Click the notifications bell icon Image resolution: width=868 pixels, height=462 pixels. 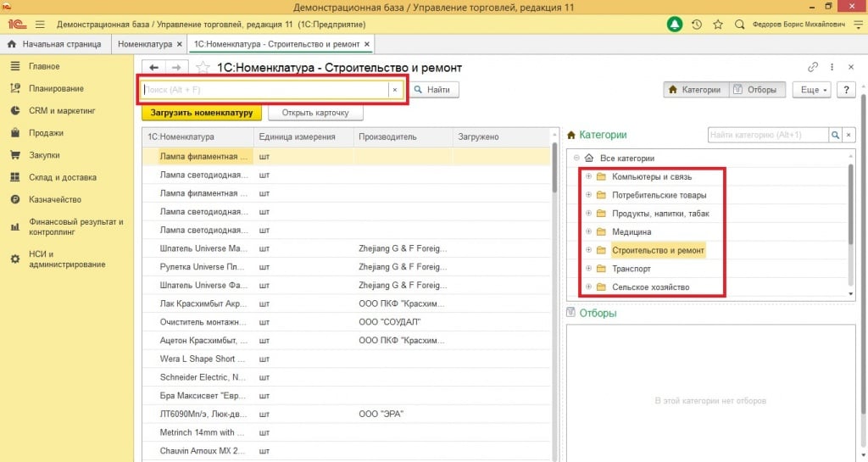[675, 24]
